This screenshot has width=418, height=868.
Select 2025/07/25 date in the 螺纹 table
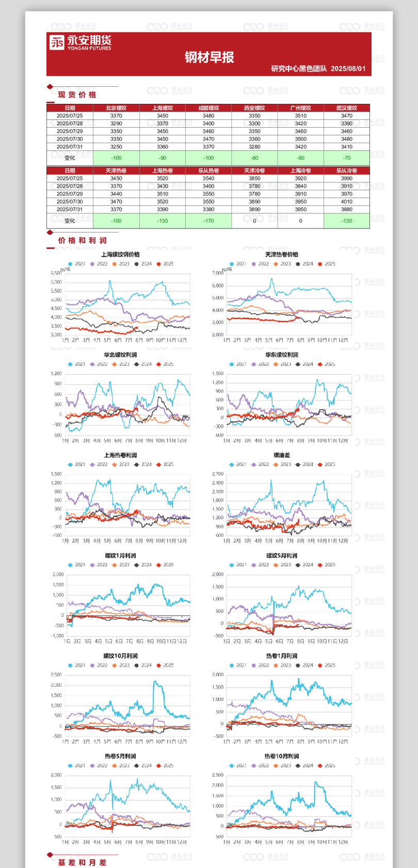click(x=70, y=116)
